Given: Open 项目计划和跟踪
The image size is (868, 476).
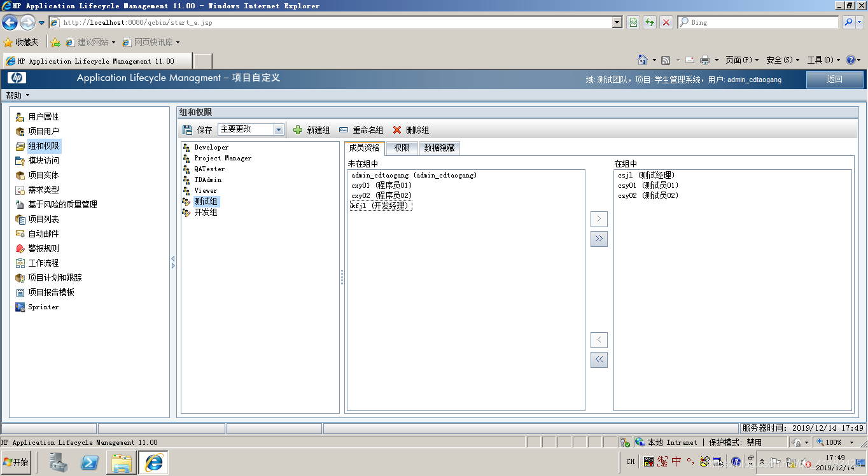Looking at the screenshot, I should coord(55,277).
